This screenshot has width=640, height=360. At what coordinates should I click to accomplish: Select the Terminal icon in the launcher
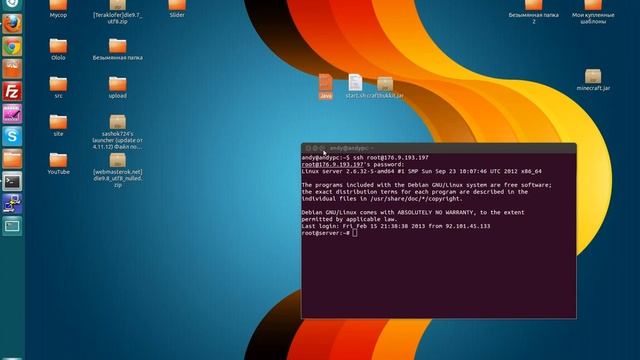pyautogui.click(x=12, y=181)
